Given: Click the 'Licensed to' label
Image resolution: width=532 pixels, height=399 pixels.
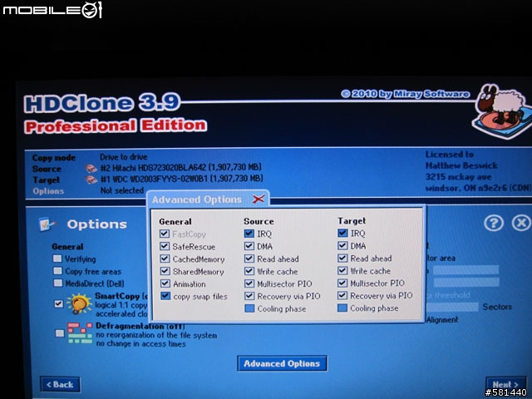Looking at the screenshot, I should pyautogui.click(x=450, y=155).
